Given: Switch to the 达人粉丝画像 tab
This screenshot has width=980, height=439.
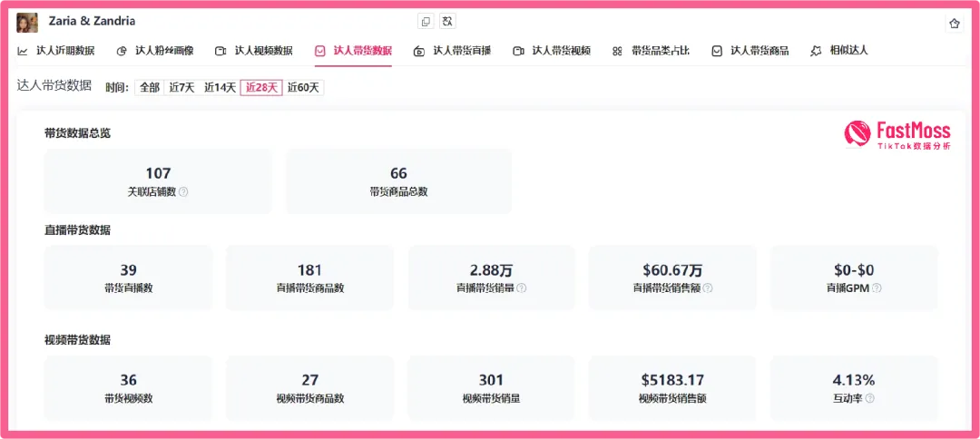Looking at the screenshot, I should coord(155,51).
